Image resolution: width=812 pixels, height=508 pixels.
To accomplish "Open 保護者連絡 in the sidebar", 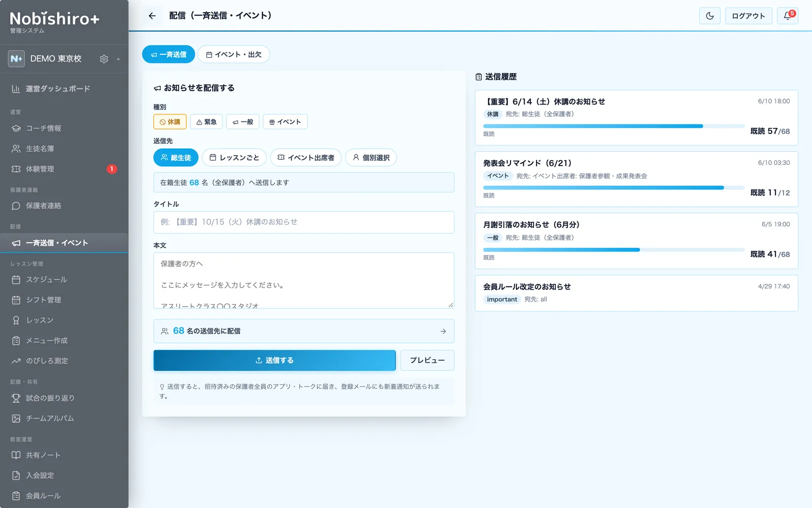I will click(x=64, y=206).
